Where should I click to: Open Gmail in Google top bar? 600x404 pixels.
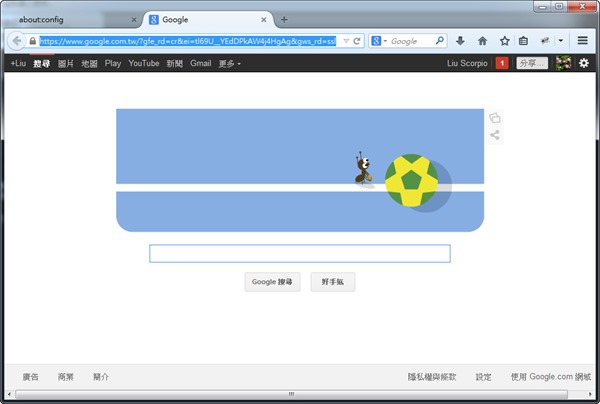click(201, 64)
